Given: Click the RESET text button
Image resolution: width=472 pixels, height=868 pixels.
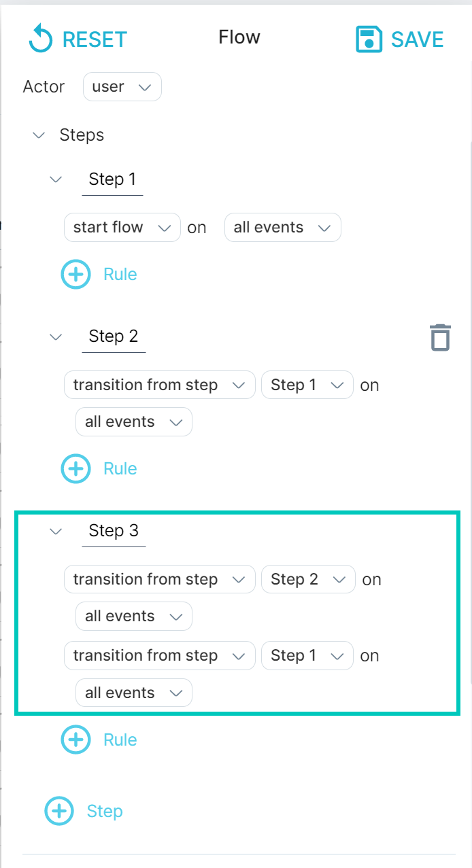Looking at the screenshot, I should 95,39.
